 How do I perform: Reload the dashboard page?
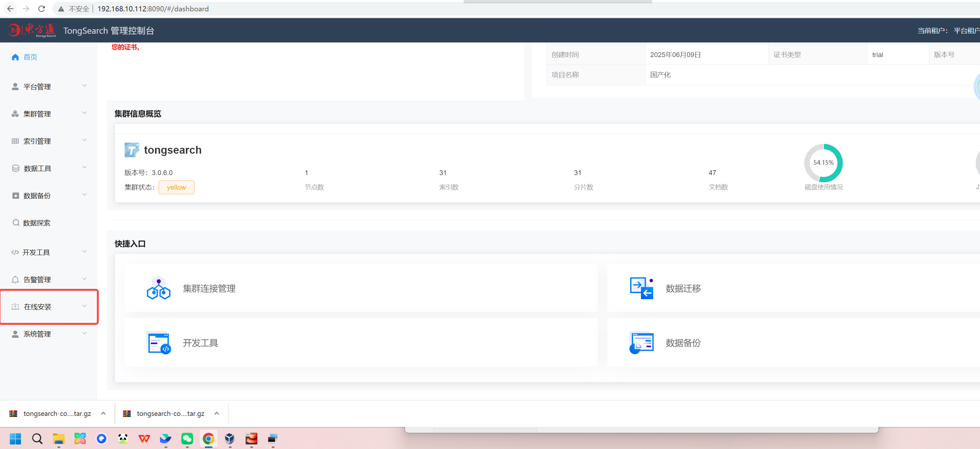click(42, 8)
